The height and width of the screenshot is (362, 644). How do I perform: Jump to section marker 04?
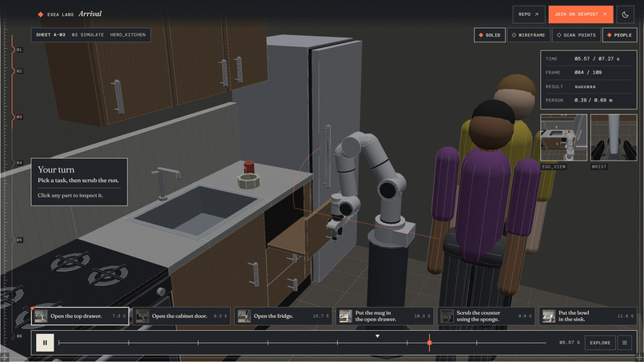coord(18,163)
